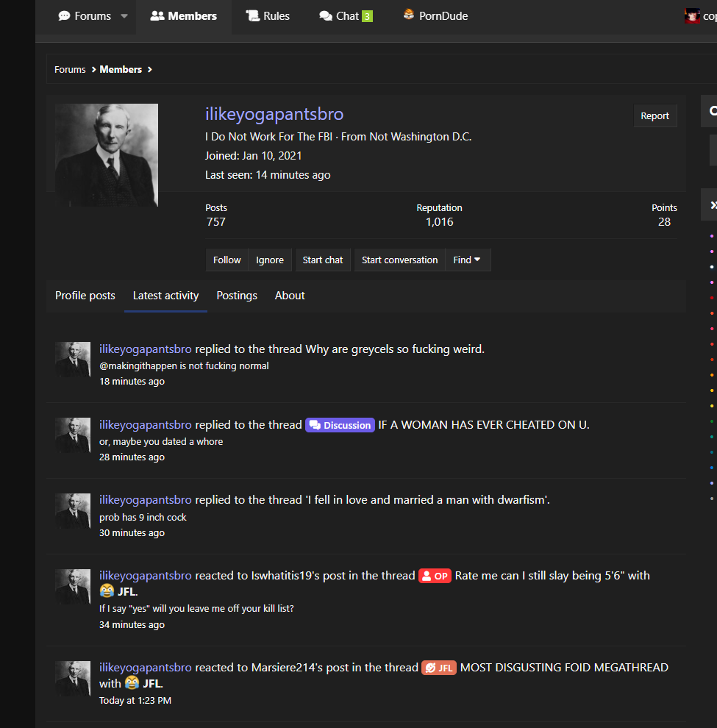This screenshot has width=717, height=728.
Task: Click the large profile avatar photo
Action: point(107,155)
